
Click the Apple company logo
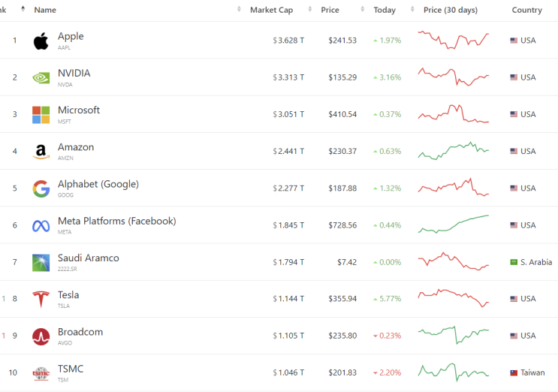click(41, 41)
